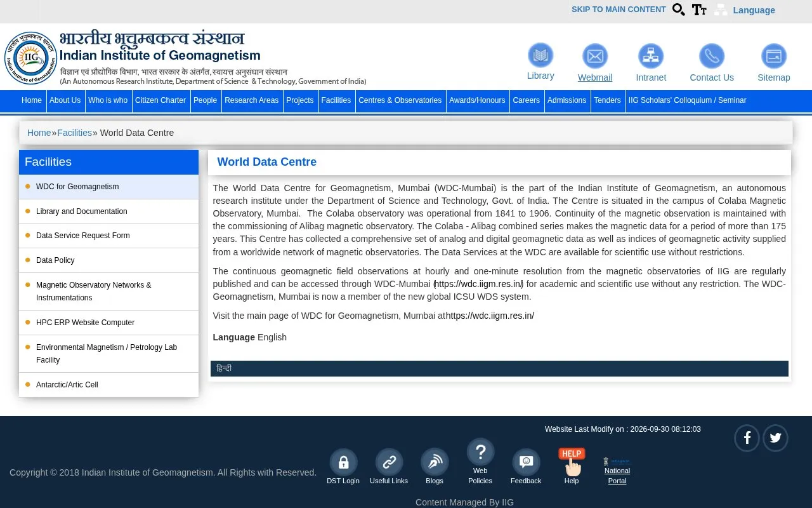Click the Contact Us phone icon
This screenshot has height=508, width=812.
coord(712,57)
